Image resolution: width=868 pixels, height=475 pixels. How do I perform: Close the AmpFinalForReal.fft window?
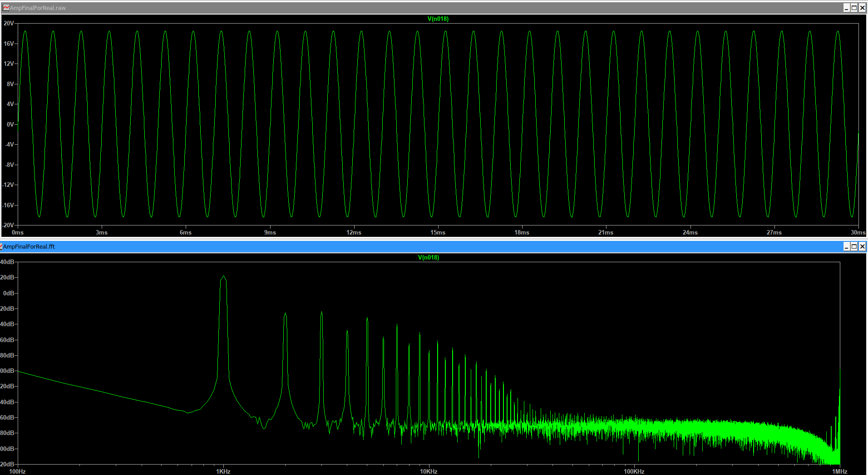(862, 246)
